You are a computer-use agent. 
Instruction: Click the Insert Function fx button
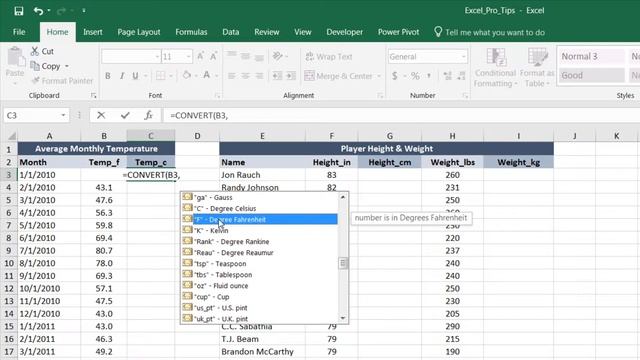coord(149,116)
